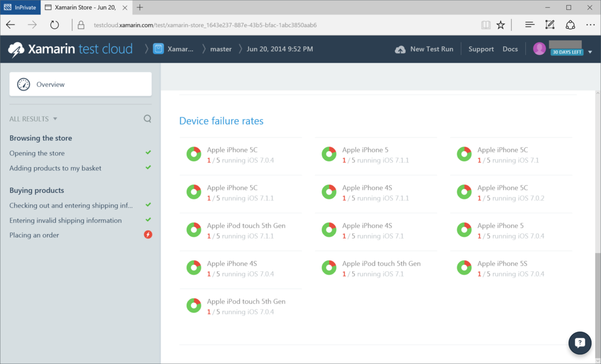
Task: Add page to favorites with star icon
Action: click(x=501, y=25)
